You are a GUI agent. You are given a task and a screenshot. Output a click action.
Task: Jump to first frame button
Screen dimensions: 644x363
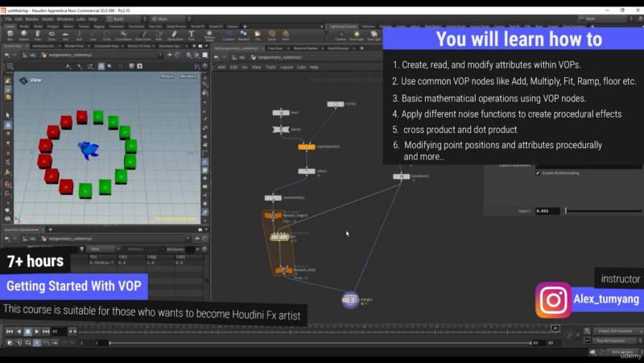pos(10,332)
